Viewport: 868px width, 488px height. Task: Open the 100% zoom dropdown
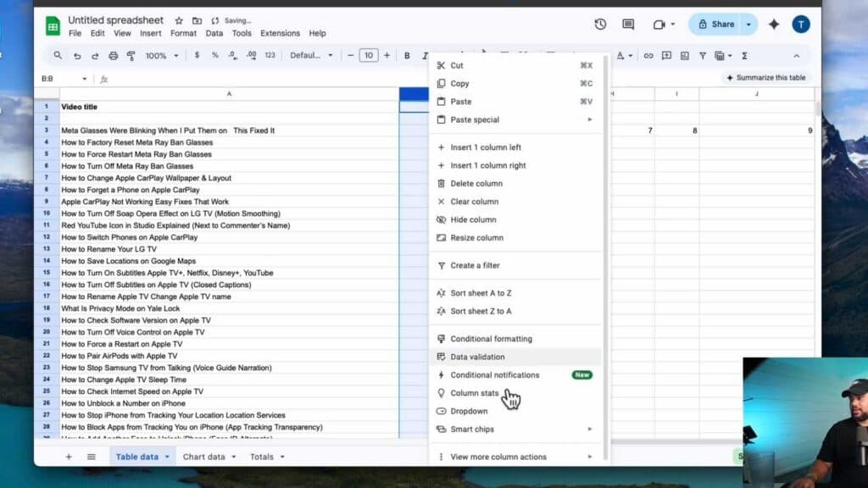(x=162, y=55)
